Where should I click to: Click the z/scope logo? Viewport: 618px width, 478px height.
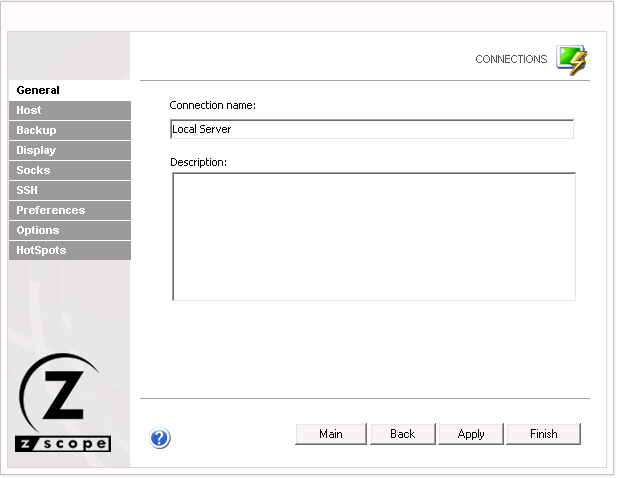63,402
